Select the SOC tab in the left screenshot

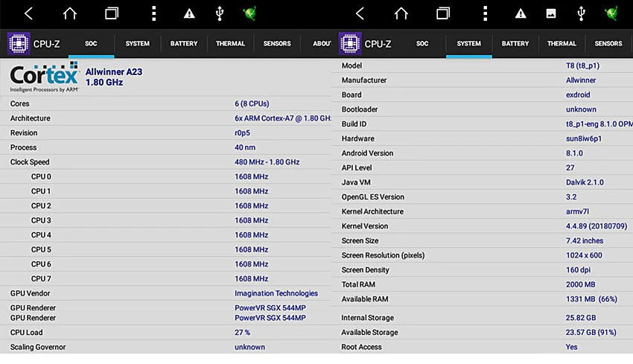[x=91, y=44]
